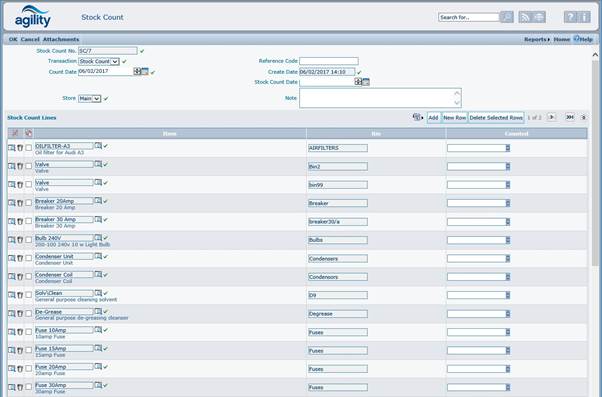Click select-all icon in table header

click(x=28, y=133)
